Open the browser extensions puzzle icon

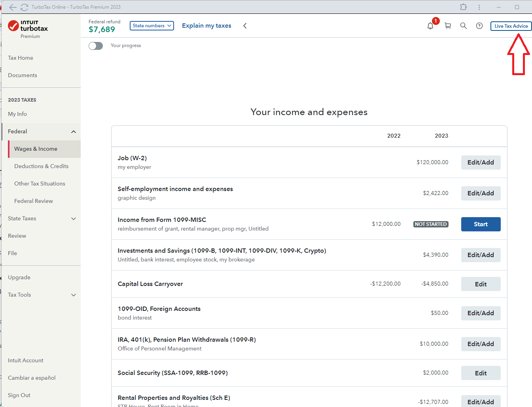(x=464, y=7)
